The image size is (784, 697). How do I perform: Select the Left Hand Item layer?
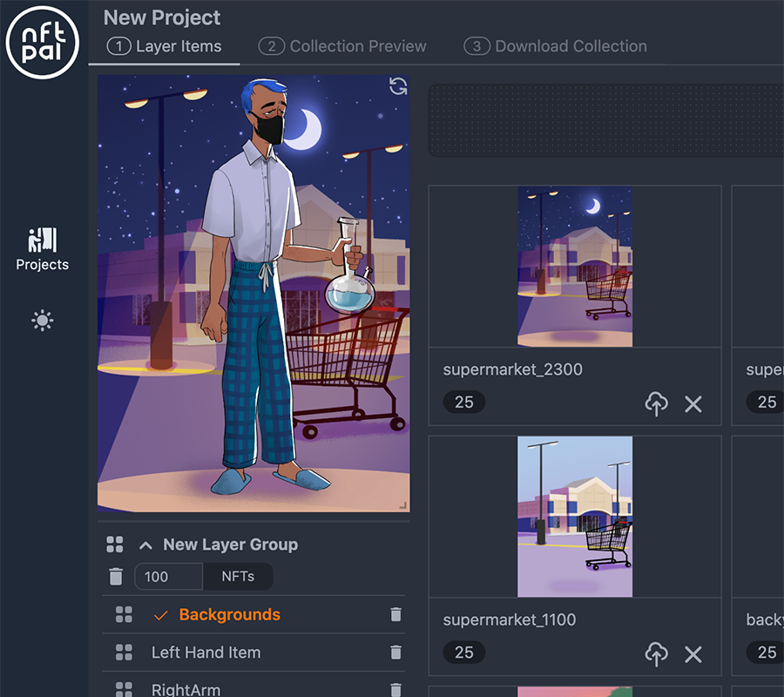[206, 653]
